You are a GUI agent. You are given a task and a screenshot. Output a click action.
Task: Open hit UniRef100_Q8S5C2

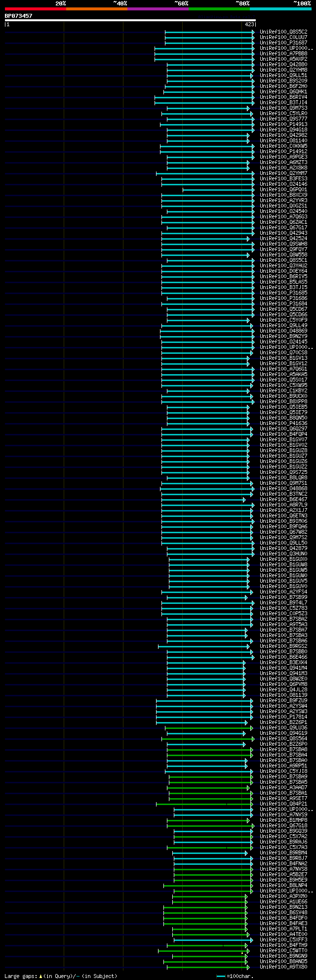pyautogui.click(x=283, y=32)
